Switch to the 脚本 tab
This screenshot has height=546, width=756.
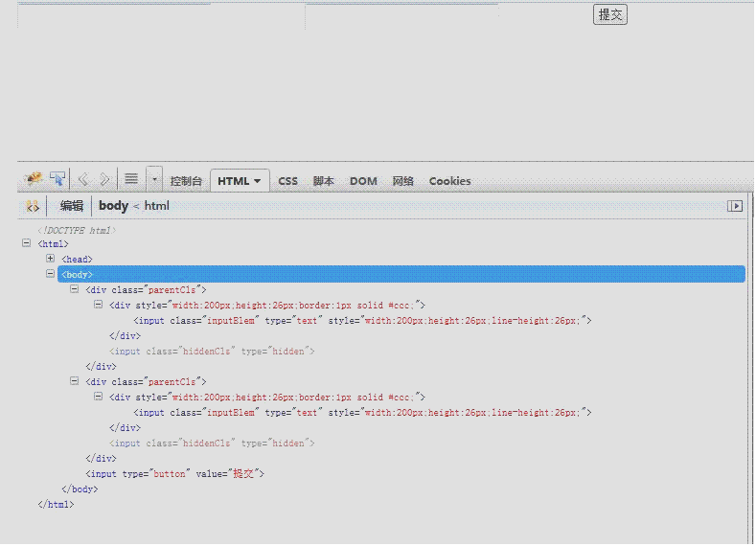324,181
